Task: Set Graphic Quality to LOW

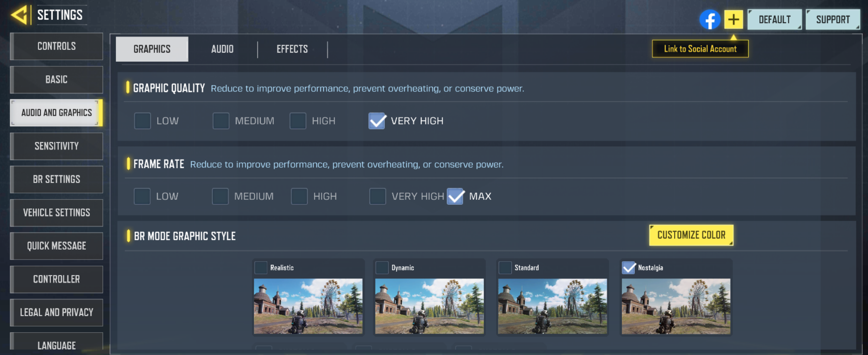Action: coord(142,121)
